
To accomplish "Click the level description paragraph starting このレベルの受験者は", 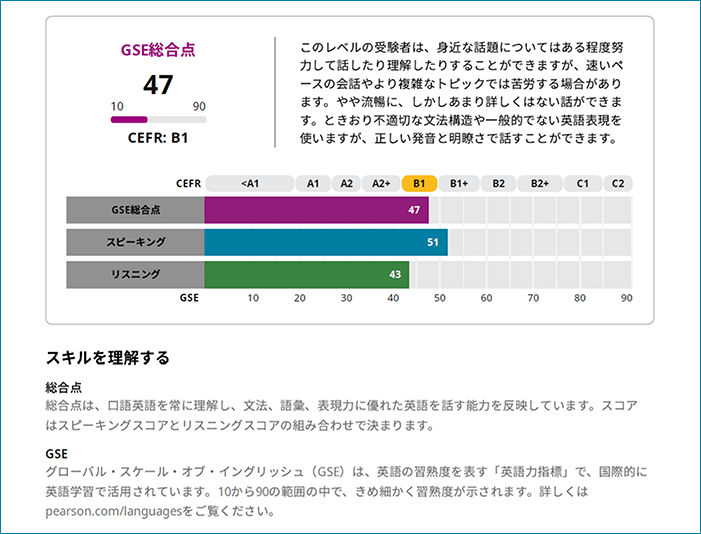I will coord(461,93).
